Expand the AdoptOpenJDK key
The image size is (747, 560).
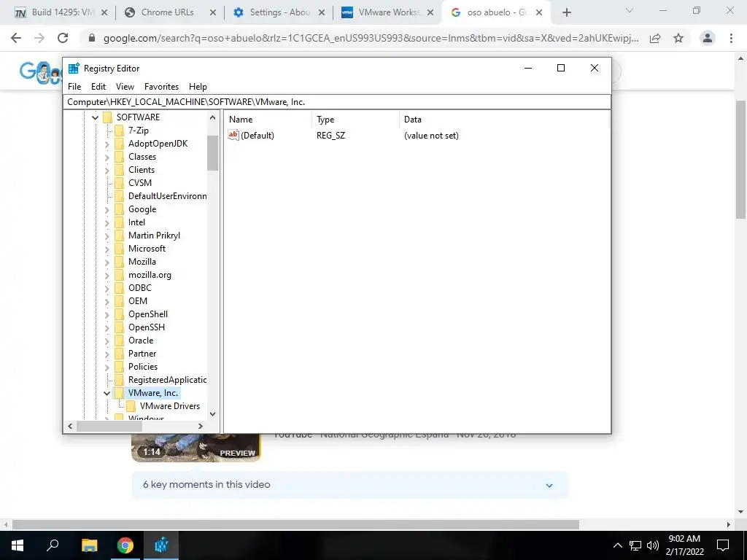107,144
